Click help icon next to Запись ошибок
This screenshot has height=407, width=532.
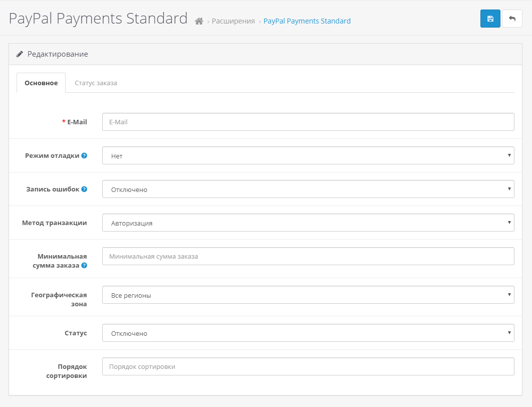point(85,189)
